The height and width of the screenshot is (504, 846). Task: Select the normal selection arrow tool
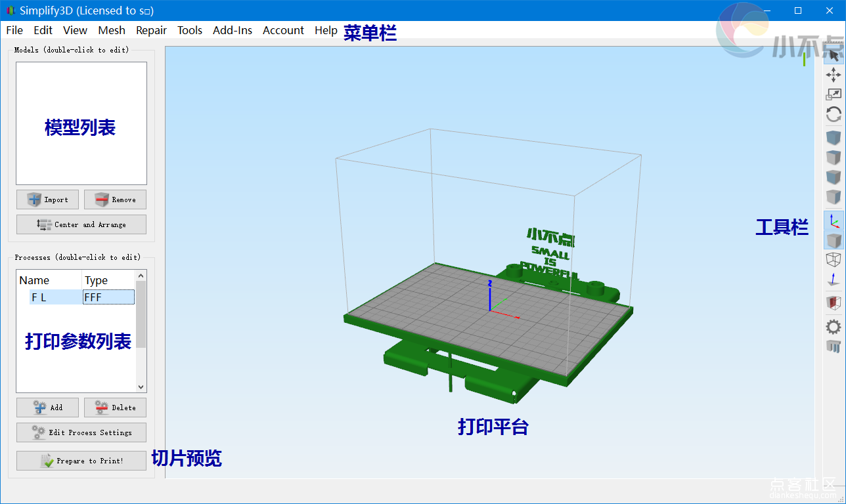point(834,55)
